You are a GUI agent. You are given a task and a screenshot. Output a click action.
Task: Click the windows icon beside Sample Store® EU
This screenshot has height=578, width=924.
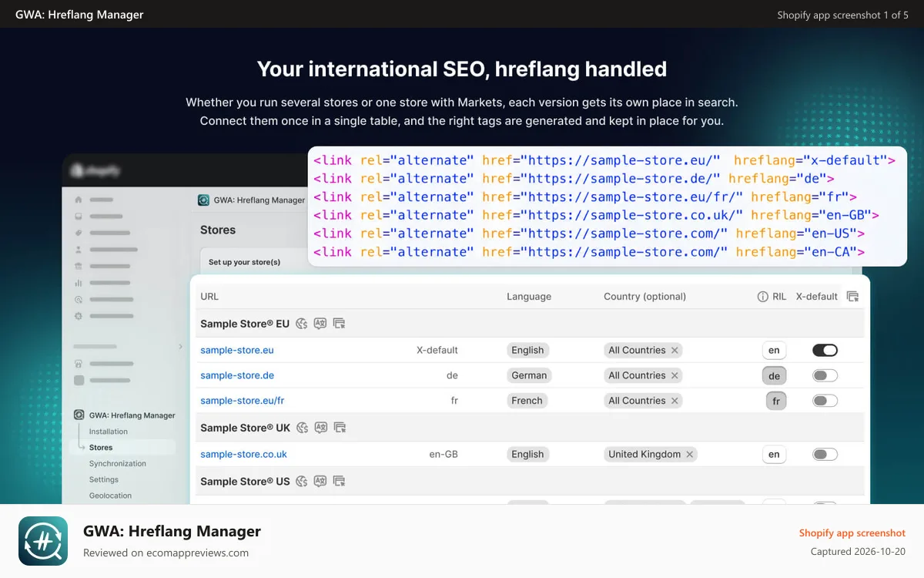click(x=340, y=324)
